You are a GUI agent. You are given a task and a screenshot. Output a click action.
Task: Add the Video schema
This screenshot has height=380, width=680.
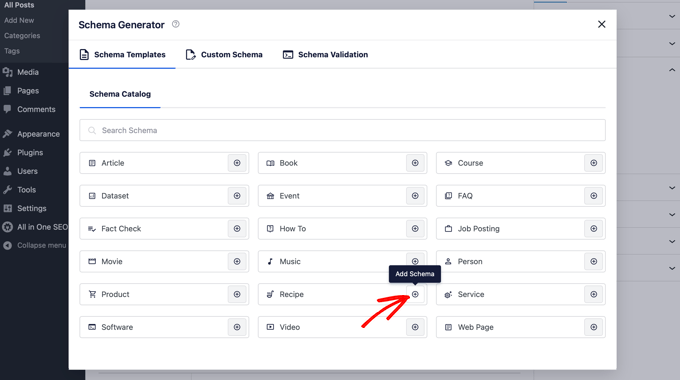pyautogui.click(x=415, y=327)
